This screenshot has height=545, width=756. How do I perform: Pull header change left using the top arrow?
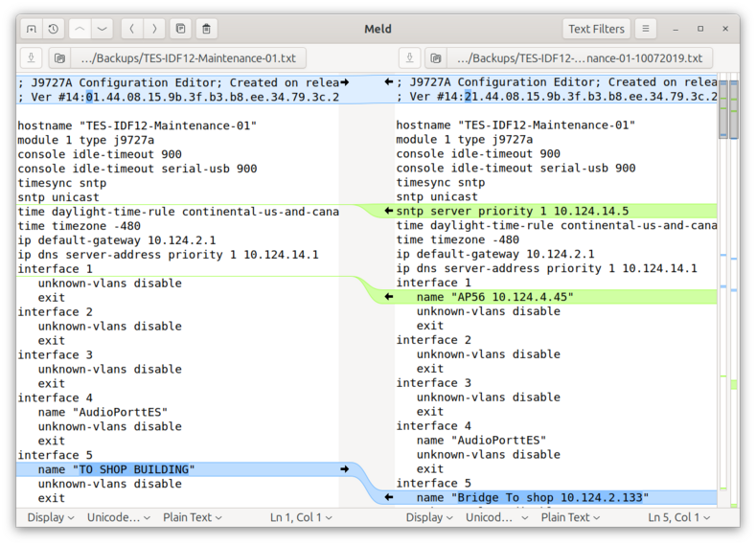point(389,82)
